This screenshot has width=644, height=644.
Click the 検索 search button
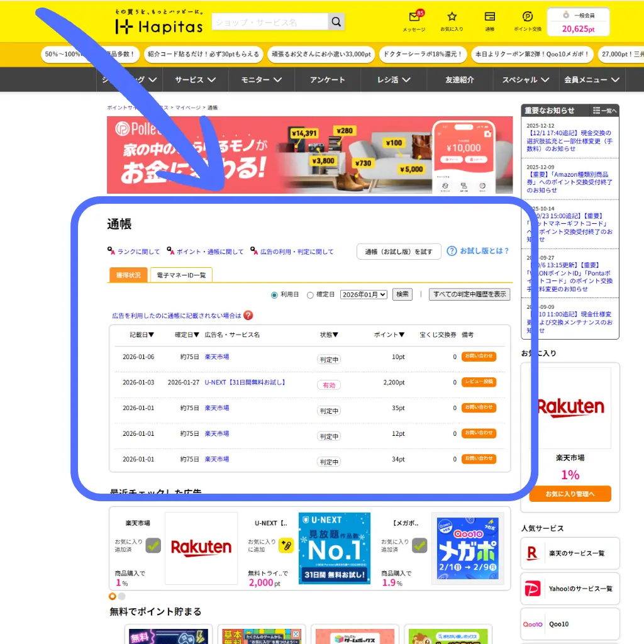click(402, 294)
